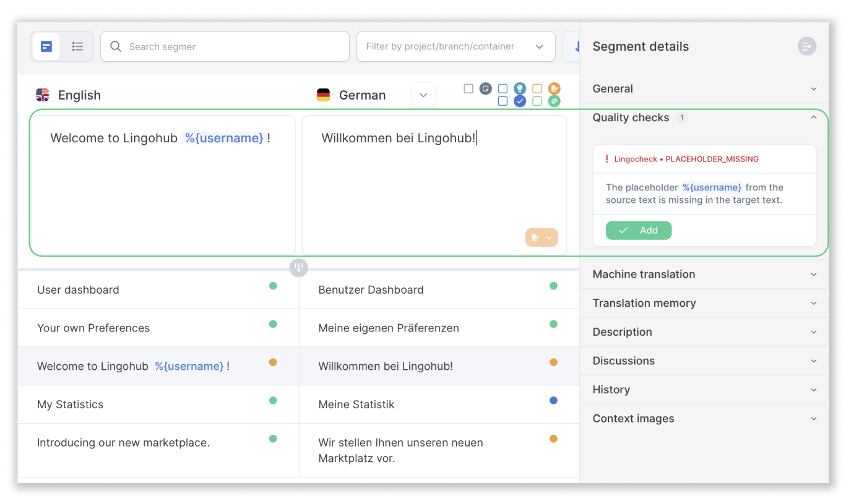Collapse the Quality checks section
Screen dimensions: 846x504
pos(704,117)
